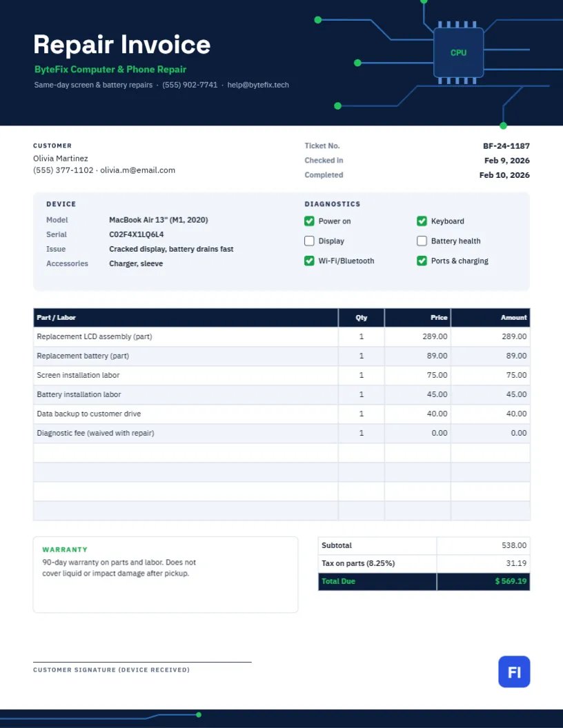
Task: Select the Total Due label
Action: [x=338, y=581]
